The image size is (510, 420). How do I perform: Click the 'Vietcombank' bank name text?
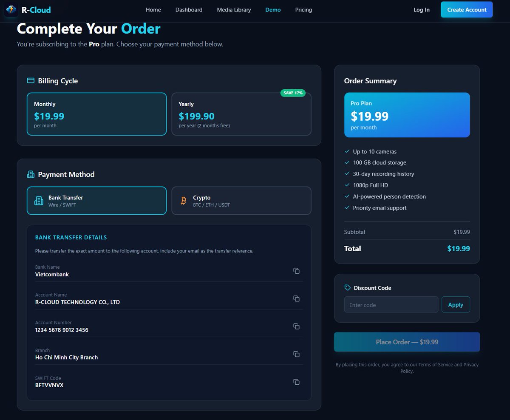pos(52,275)
